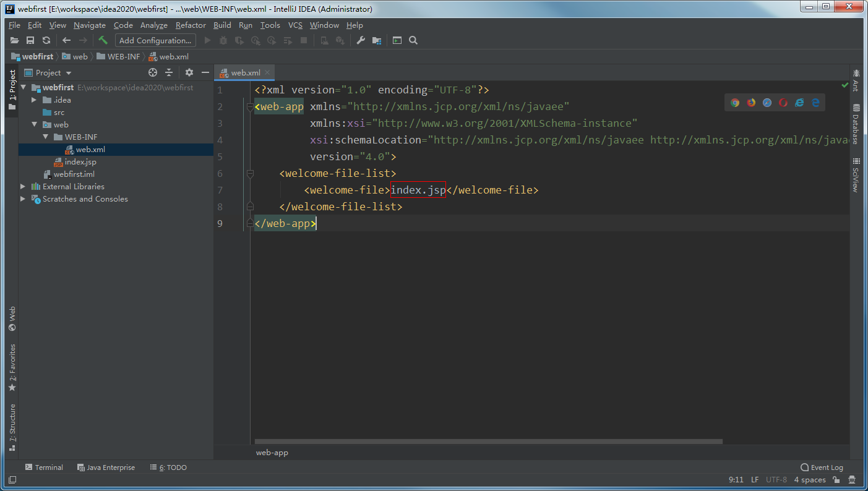
Task: Hide the Project tool window
Action: (205, 72)
